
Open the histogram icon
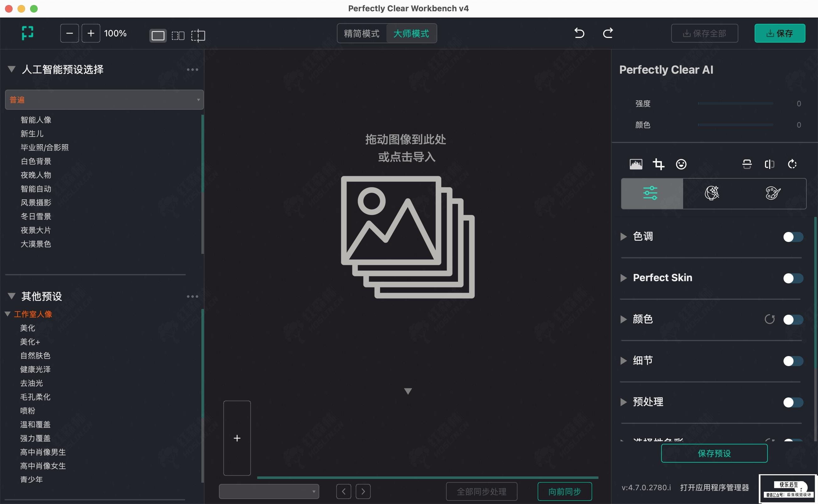click(636, 164)
